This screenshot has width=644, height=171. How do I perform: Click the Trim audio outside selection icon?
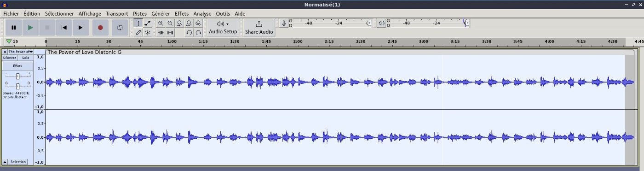click(x=161, y=32)
